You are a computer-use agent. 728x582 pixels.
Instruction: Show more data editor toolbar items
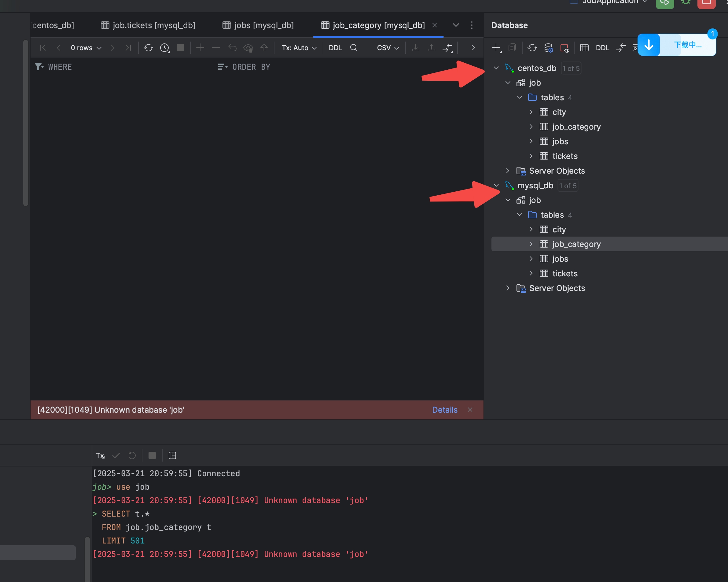coord(473,48)
